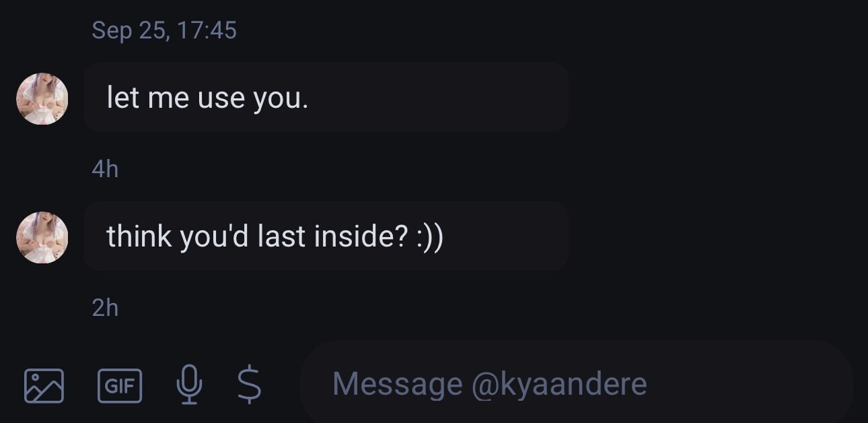Click the image upload button left of GIF
The image size is (868, 423).
(44, 385)
